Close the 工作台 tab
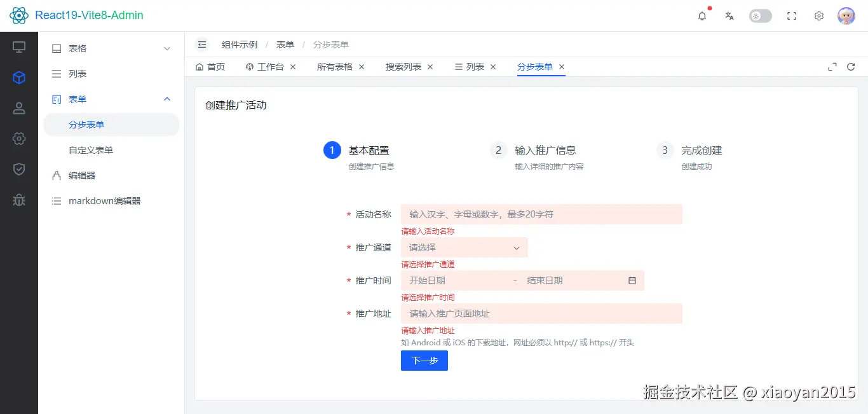Screen dimensions: 868x414 pyautogui.click(x=293, y=67)
